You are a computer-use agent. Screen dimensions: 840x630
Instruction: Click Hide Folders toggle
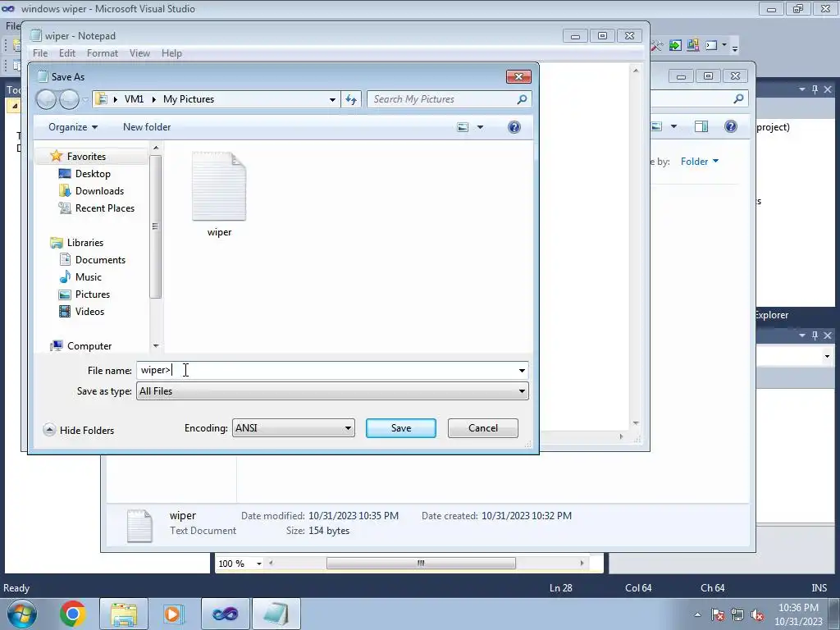click(x=79, y=430)
